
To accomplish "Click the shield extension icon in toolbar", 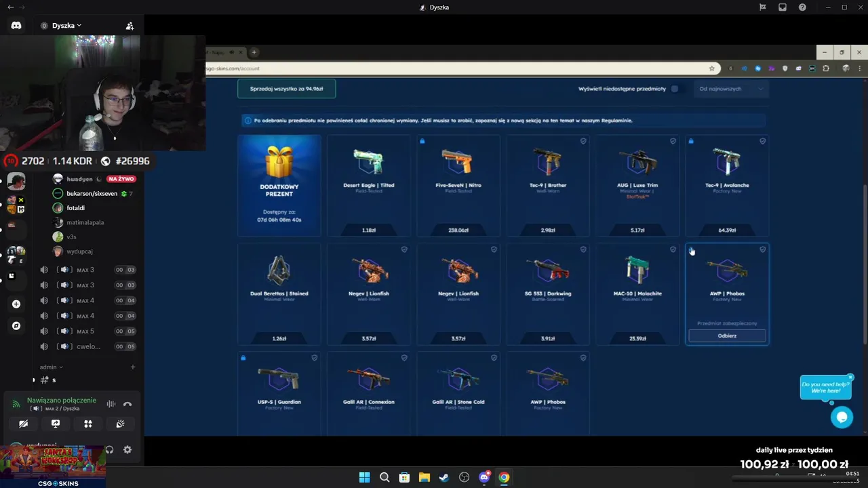I will click(785, 68).
